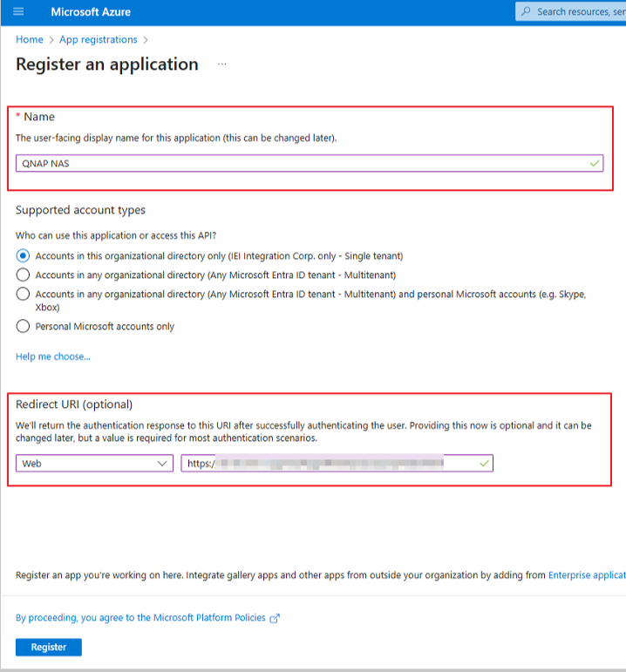Select single tenant organizational directory only option

tap(22, 256)
